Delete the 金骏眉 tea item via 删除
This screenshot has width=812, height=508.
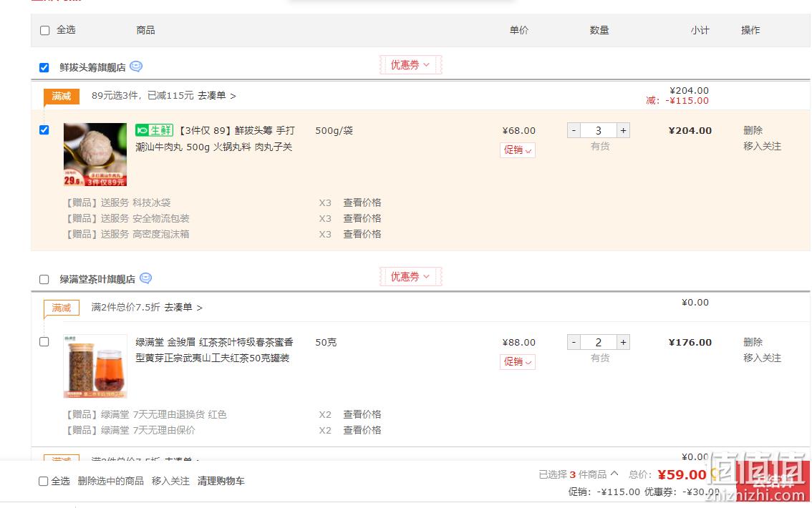coord(753,343)
